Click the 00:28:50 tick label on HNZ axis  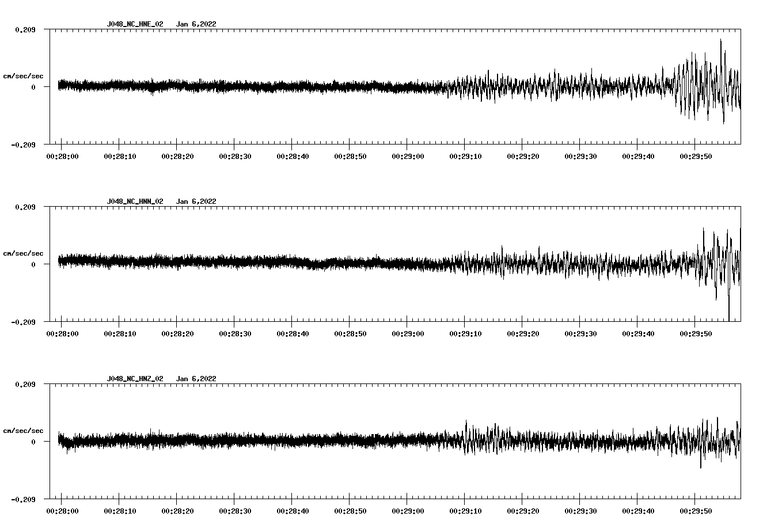tap(350, 511)
